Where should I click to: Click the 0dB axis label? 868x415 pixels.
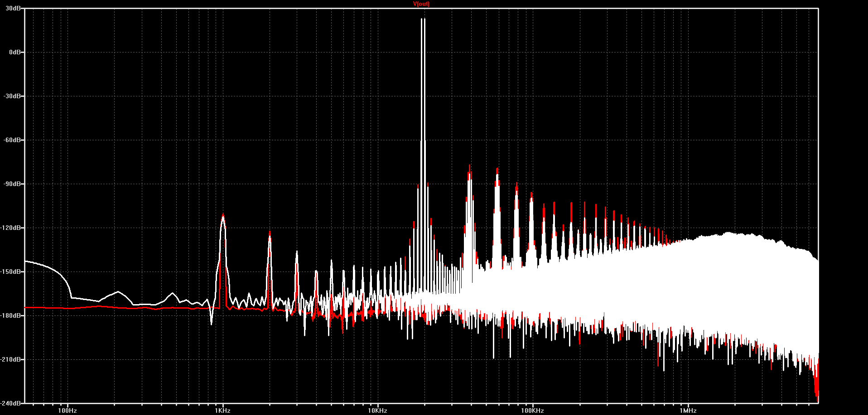(x=14, y=52)
